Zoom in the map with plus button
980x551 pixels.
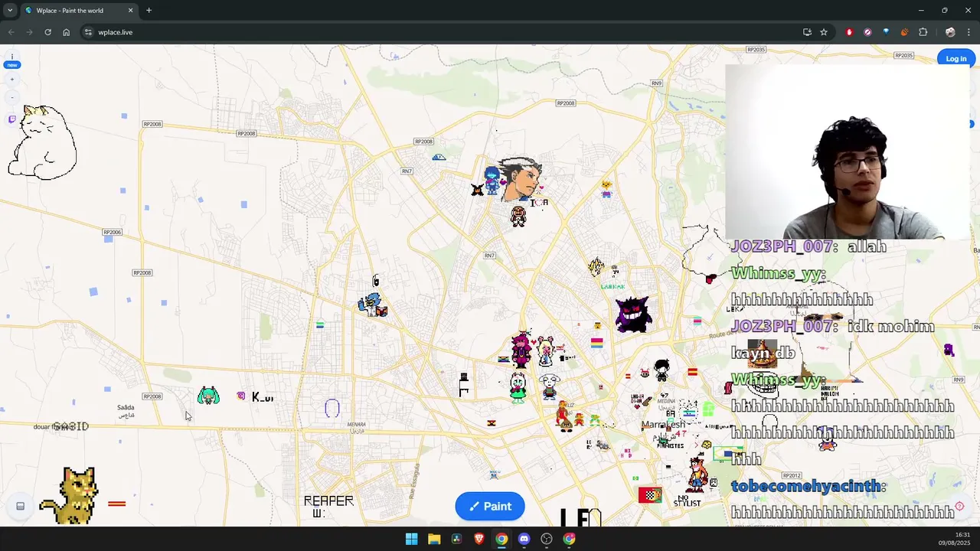coord(11,80)
